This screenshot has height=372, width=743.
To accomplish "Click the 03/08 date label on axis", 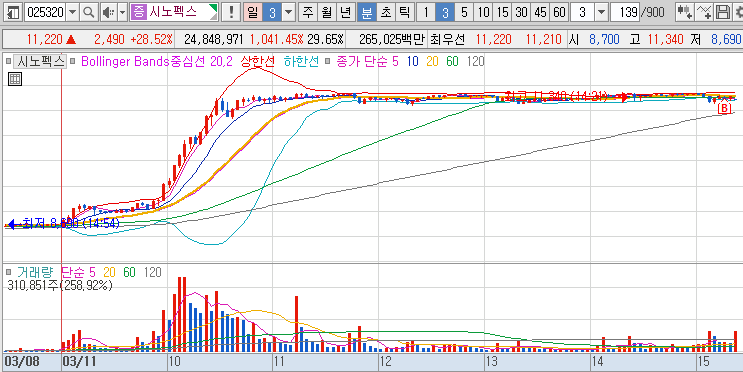I will (22, 361).
